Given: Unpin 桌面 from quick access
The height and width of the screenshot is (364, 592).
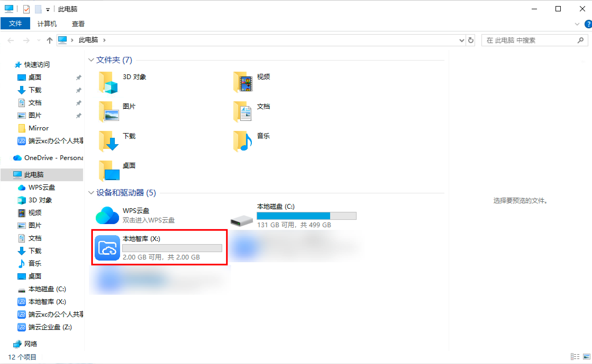Looking at the screenshot, I should pyautogui.click(x=79, y=77).
